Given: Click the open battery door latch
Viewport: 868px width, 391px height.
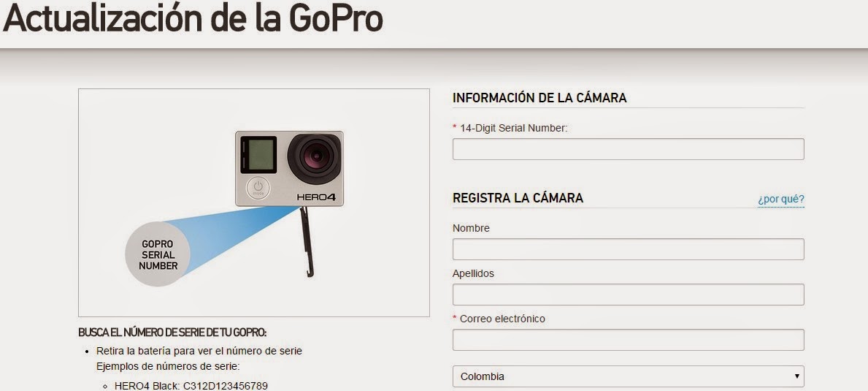Looking at the screenshot, I should pyautogui.click(x=307, y=242).
